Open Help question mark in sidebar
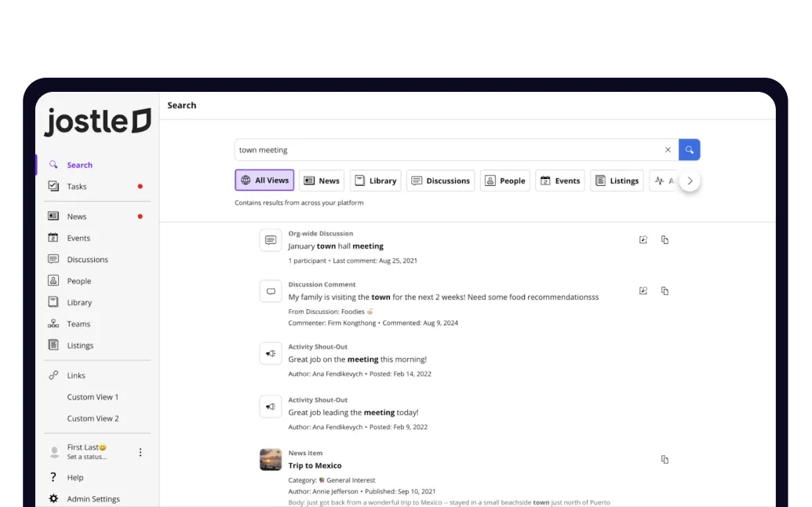 tap(53, 477)
